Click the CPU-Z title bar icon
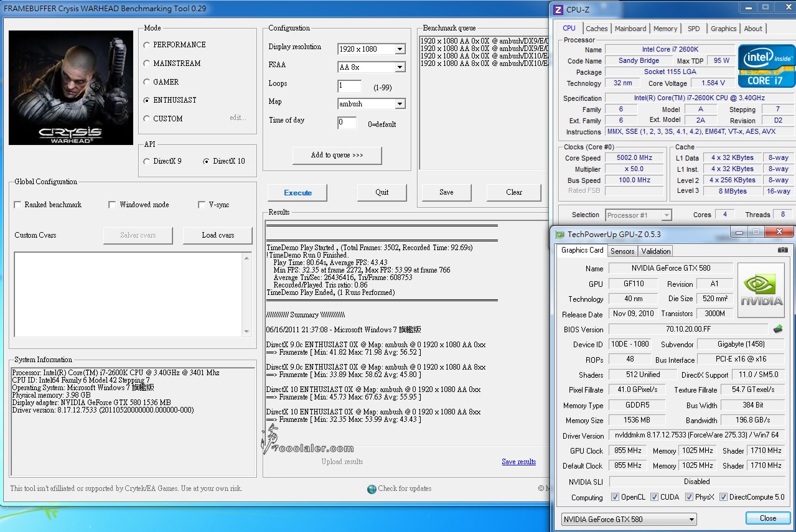Screen dimensions: 796x532 click(x=558, y=9)
